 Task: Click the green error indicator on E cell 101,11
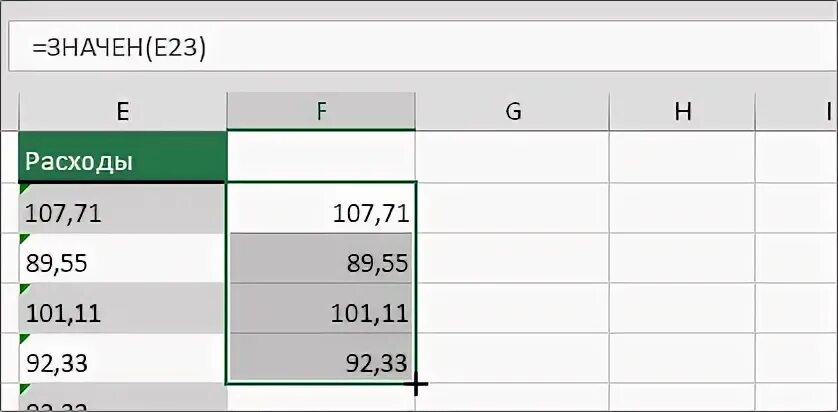(24, 289)
